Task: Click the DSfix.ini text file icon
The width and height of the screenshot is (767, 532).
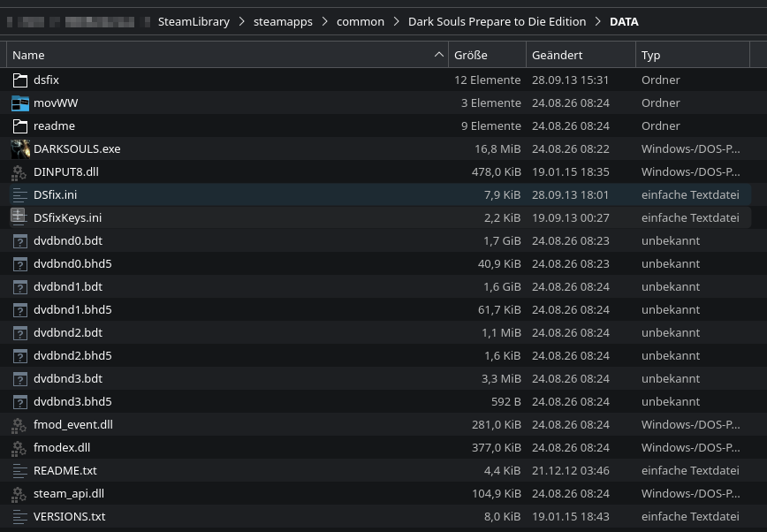Action: tap(20, 195)
